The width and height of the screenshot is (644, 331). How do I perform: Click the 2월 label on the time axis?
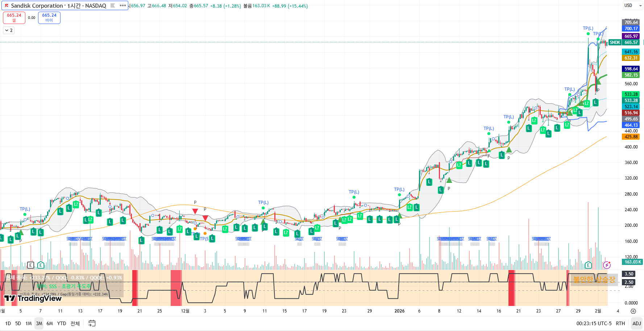[x=598, y=311]
